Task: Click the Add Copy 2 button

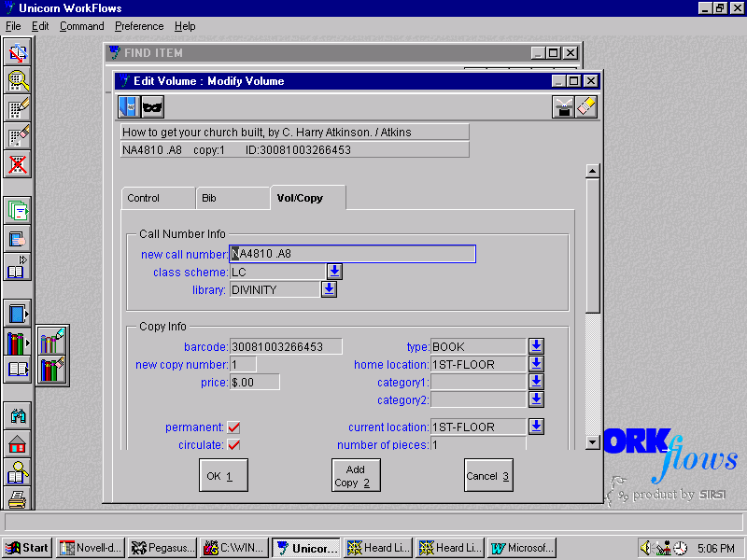Action: coord(356,475)
